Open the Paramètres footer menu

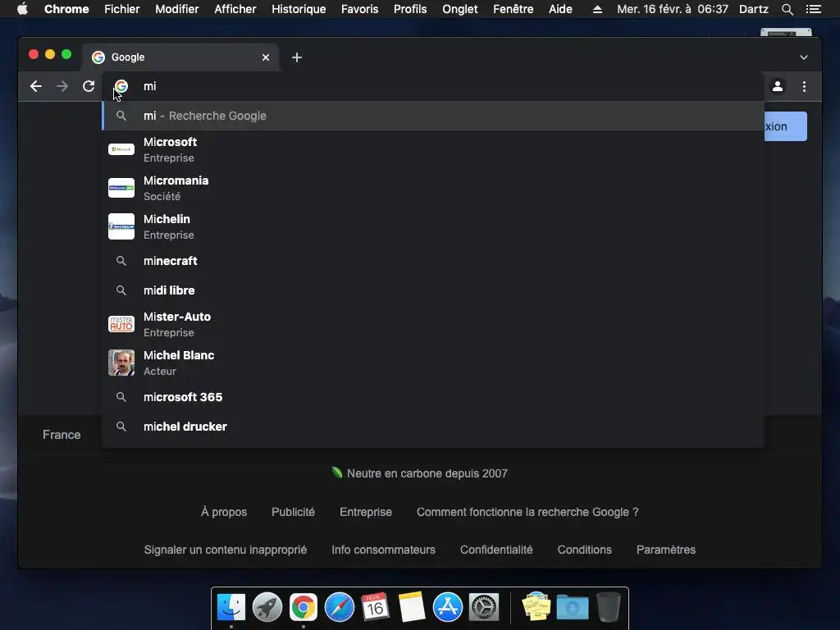click(666, 550)
